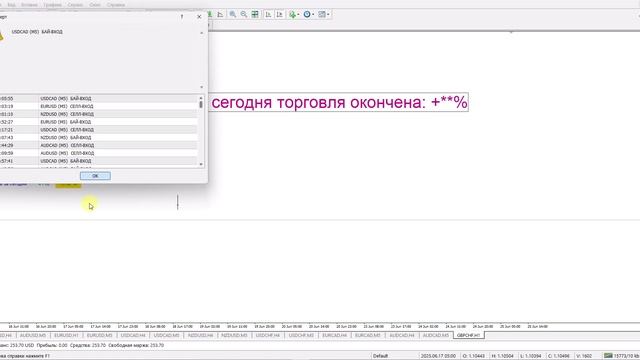Switch to the NZDUSD,M5 chart tab
The image size is (640, 360).
(234, 336)
